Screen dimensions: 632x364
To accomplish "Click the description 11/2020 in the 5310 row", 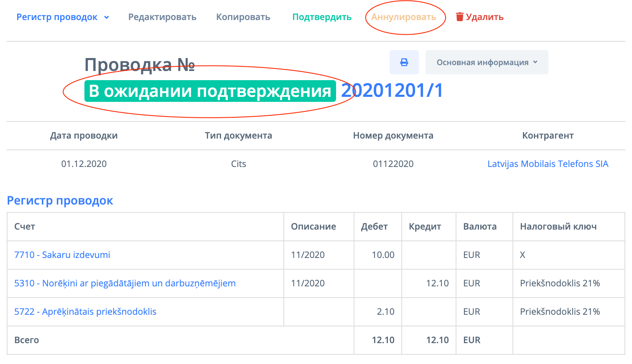I will point(308,283).
